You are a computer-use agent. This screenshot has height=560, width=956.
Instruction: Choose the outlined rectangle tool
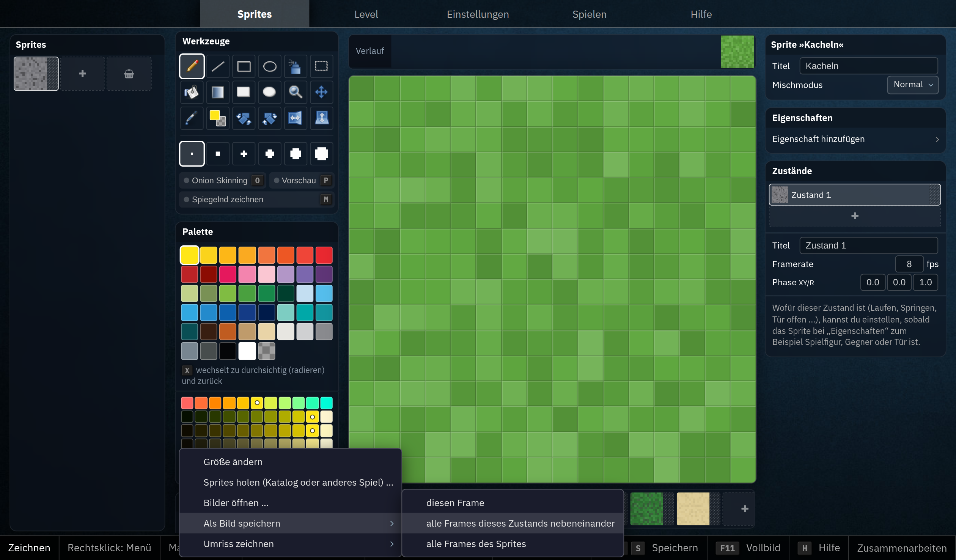(x=244, y=66)
